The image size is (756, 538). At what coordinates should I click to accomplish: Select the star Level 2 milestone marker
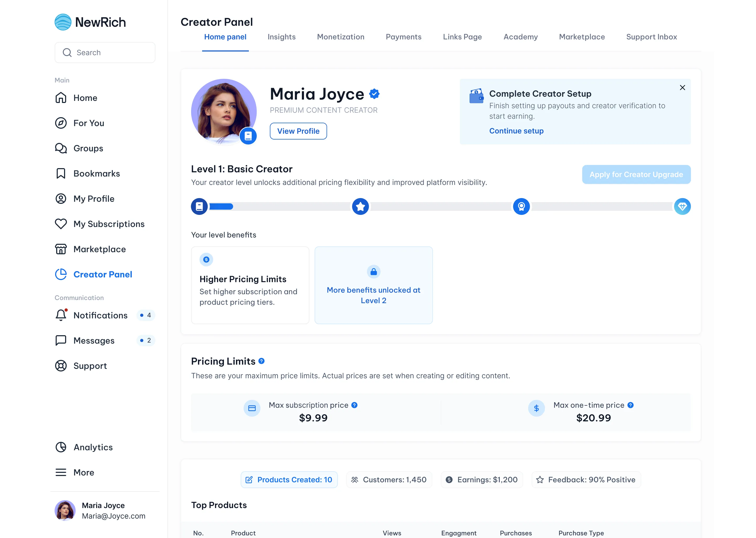tap(360, 206)
